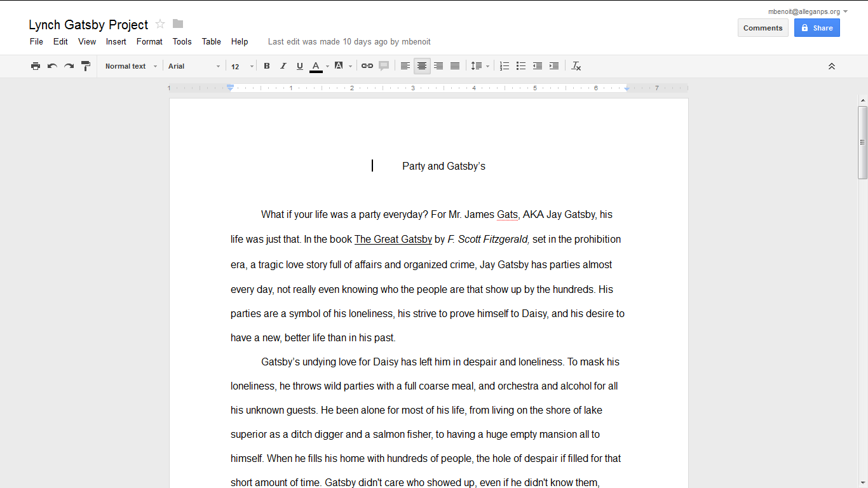Click the misspelled word 'Gats'
This screenshot has width=868, height=488.
click(x=507, y=215)
